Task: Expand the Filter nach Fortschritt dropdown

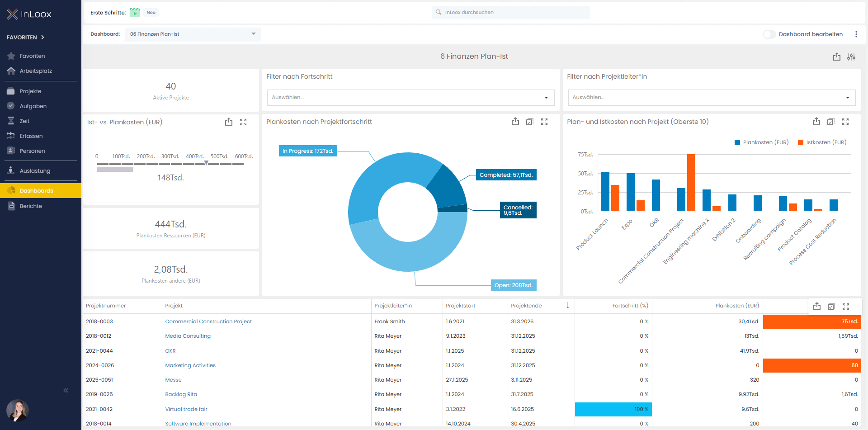Action: [x=410, y=98]
